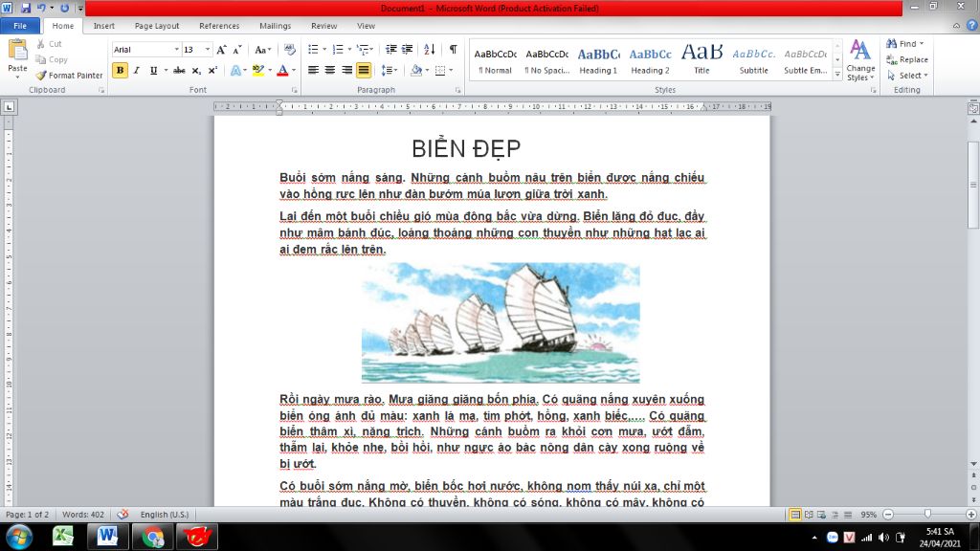
Task: Align text to the left
Action: tap(313, 70)
